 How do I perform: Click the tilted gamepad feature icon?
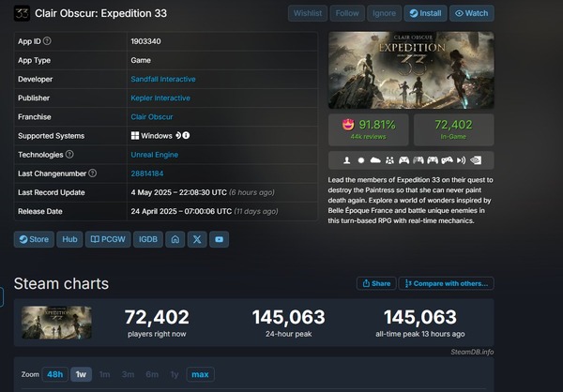click(x=447, y=160)
